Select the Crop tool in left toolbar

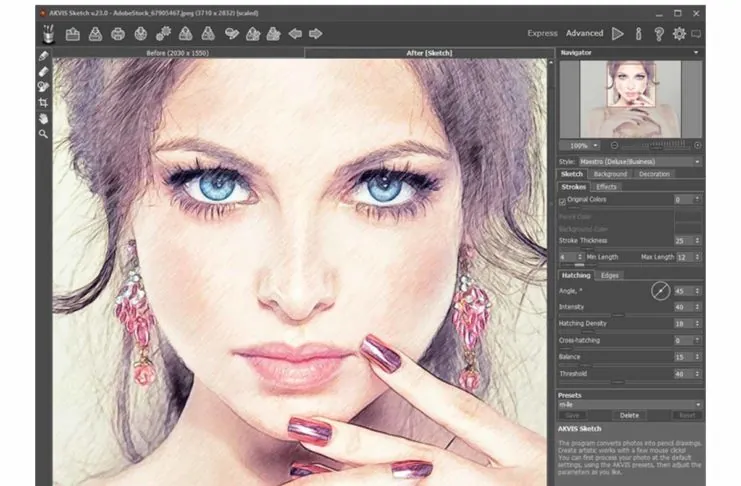43,102
